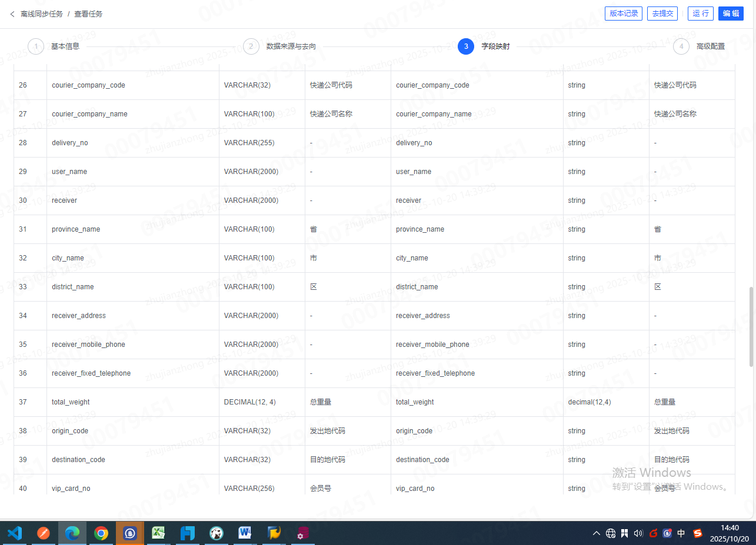Open the Excel icon in taskbar

(x=159, y=533)
